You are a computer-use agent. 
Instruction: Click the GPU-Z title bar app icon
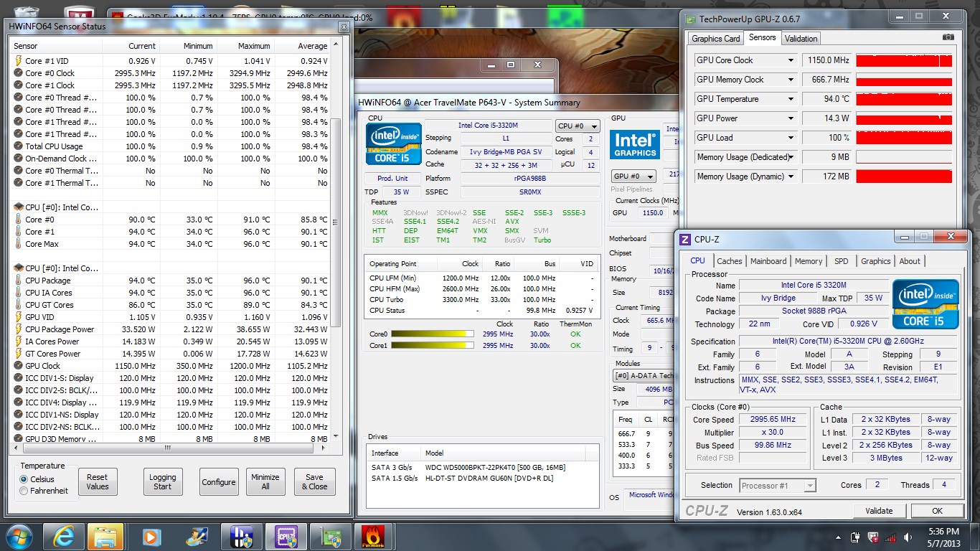pyautogui.click(x=691, y=19)
